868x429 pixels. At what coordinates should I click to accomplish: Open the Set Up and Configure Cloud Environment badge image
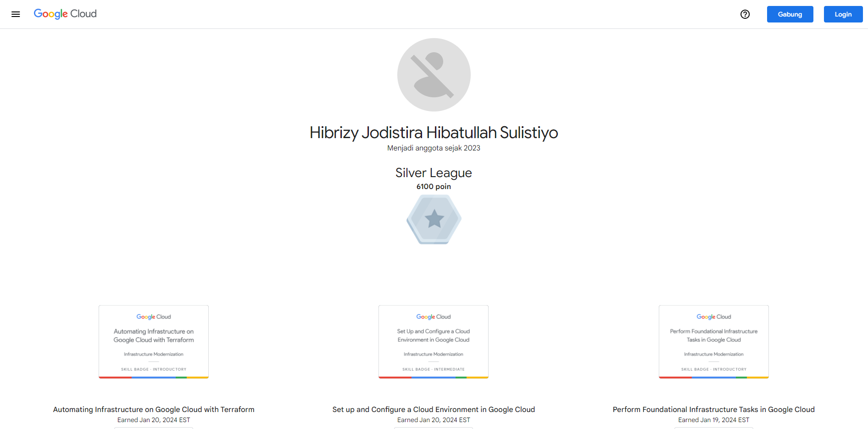point(434,342)
